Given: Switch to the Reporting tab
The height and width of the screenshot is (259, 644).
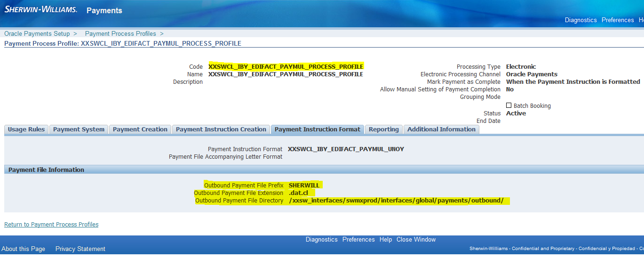Looking at the screenshot, I should [x=384, y=129].
